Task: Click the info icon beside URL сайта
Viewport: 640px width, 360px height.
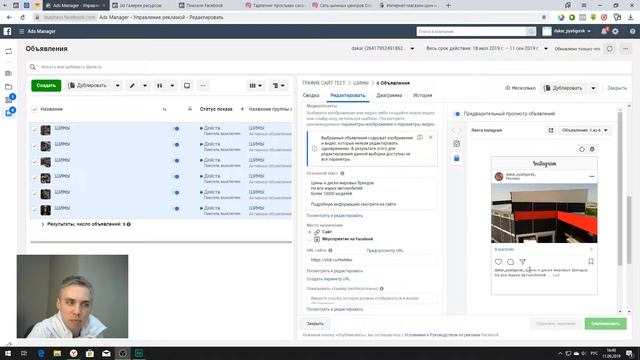Action: [330, 251]
